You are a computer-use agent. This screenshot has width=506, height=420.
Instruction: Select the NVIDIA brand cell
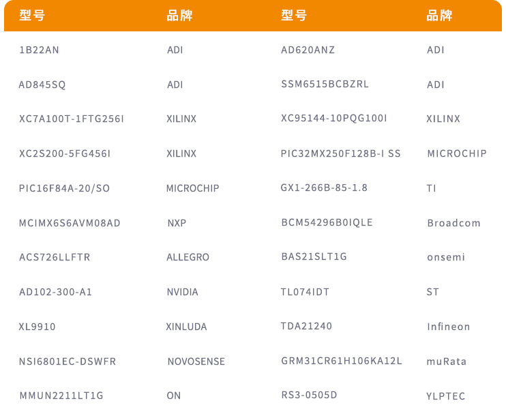point(182,292)
